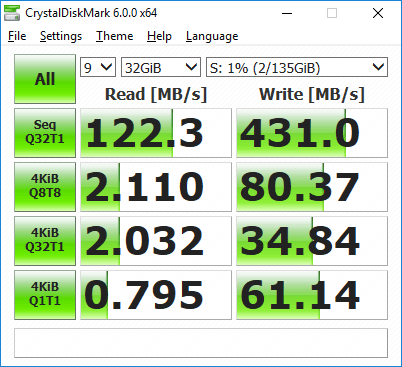Open the File menu

(x=17, y=36)
